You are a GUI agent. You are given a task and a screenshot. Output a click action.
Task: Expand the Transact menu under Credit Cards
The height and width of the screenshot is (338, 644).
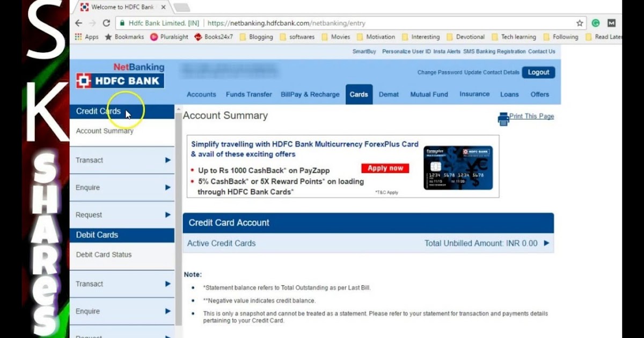pos(122,160)
